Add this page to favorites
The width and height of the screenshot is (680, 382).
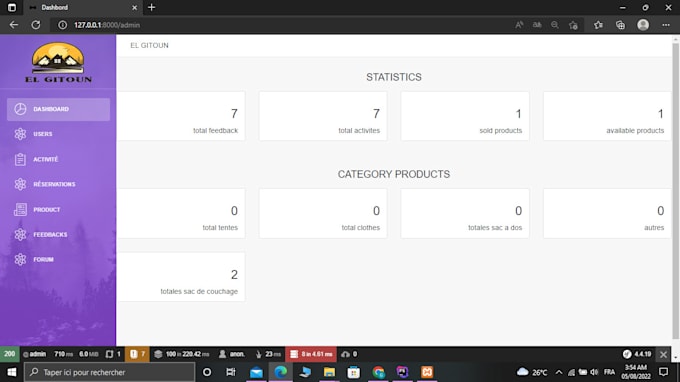pos(573,25)
